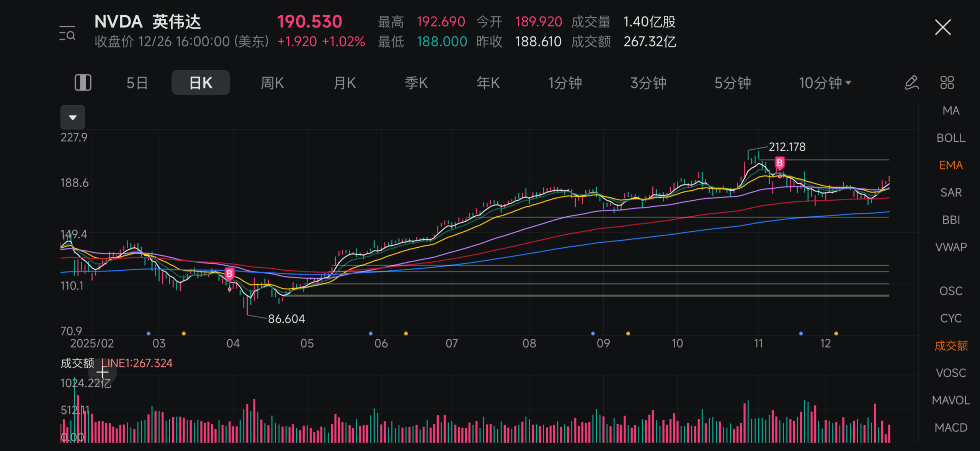This screenshot has height=451, width=980.
Task: Close the fullscreen chart with X
Action: pos(942,28)
